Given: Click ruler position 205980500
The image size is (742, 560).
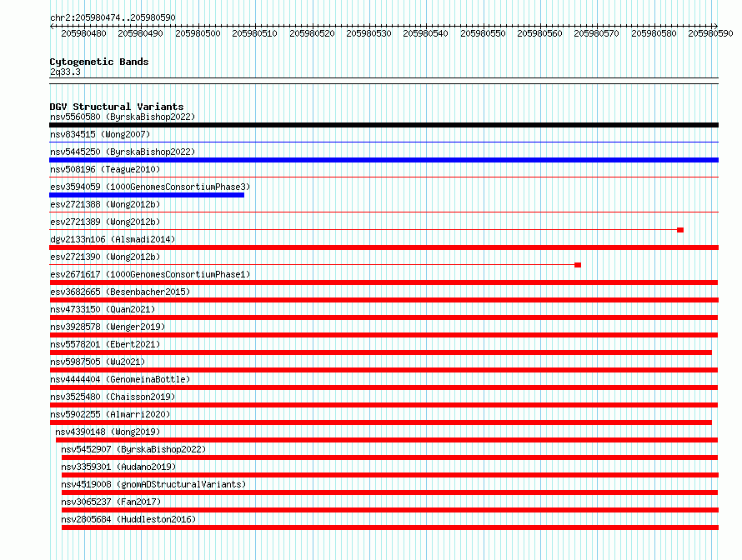Looking at the screenshot, I should point(198,33).
